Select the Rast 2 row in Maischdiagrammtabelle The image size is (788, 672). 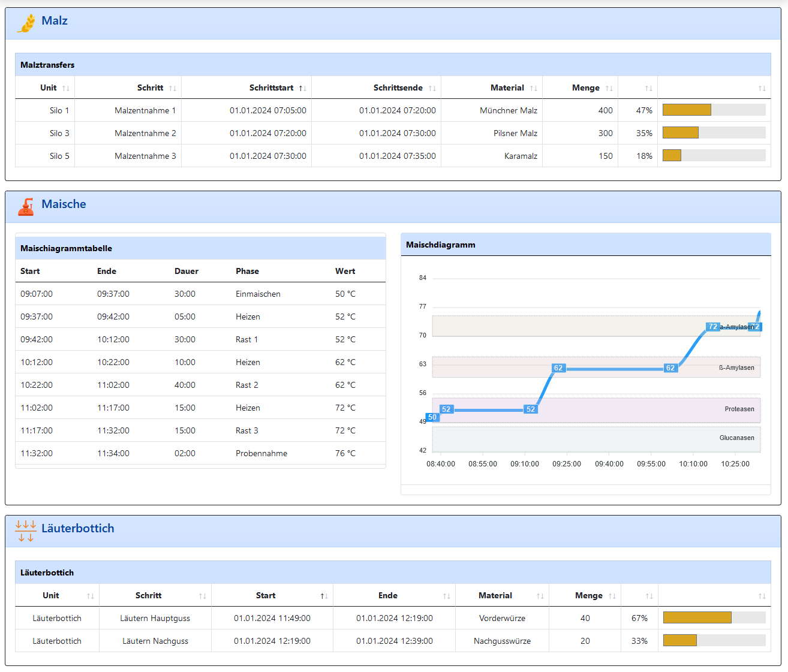tap(200, 385)
